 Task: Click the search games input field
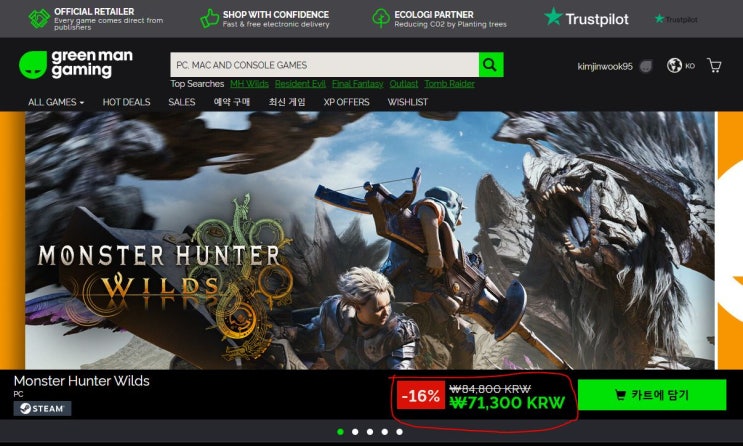pos(325,64)
